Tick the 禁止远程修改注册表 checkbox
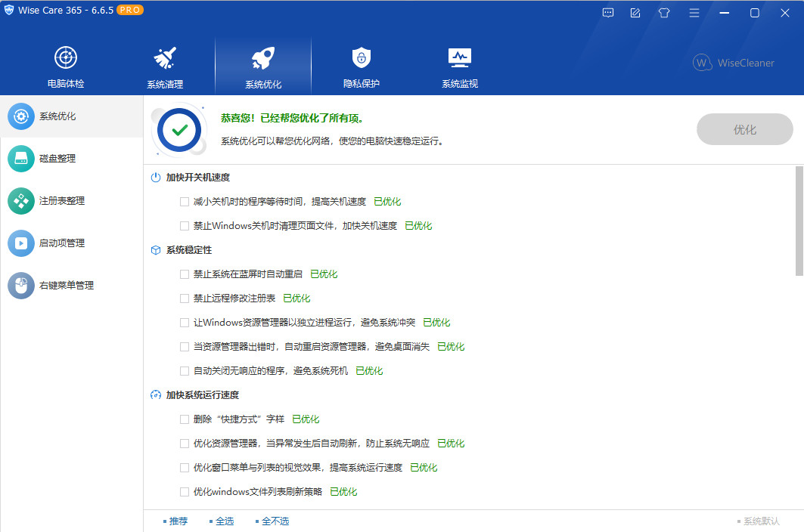This screenshot has width=804, height=532. [185, 298]
